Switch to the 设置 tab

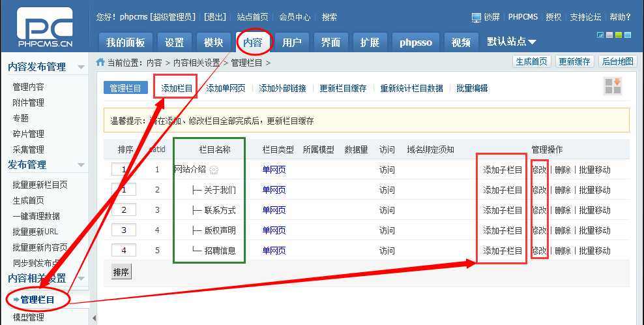(x=175, y=42)
